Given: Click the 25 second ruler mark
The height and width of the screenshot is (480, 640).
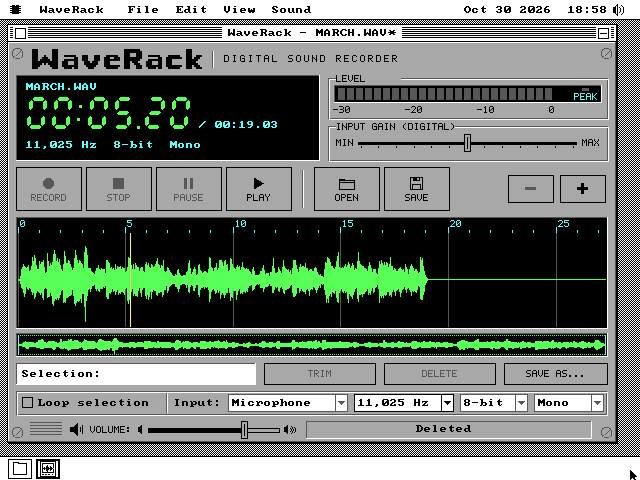Looking at the screenshot, I should pos(563,224).
